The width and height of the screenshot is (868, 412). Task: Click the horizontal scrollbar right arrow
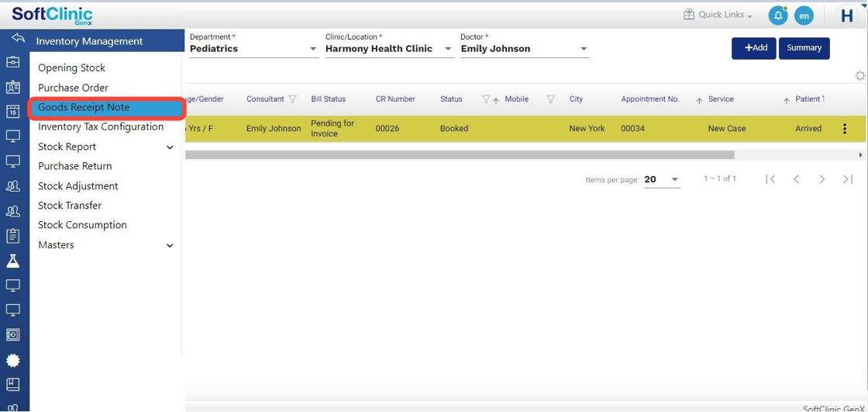[x=860, y=155]
